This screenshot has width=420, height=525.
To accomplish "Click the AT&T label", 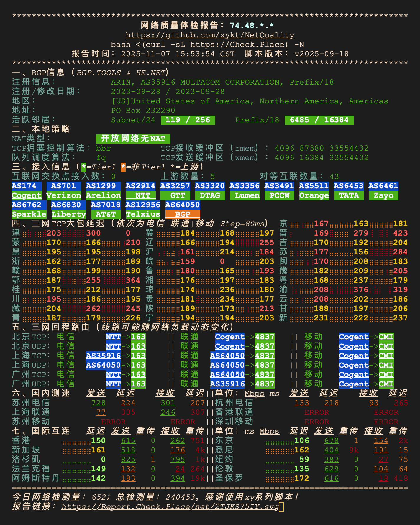I will (x=106, y=214).
